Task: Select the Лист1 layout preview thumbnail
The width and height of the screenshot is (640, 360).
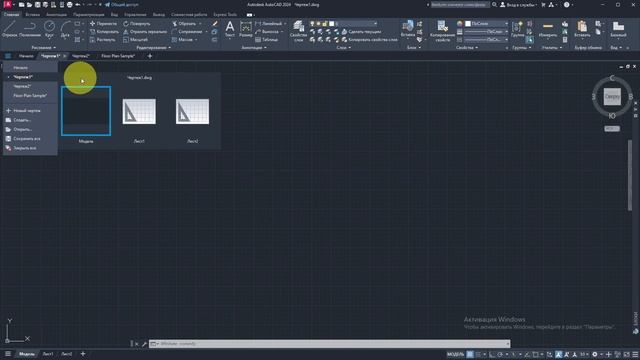Action: (139, 111)
